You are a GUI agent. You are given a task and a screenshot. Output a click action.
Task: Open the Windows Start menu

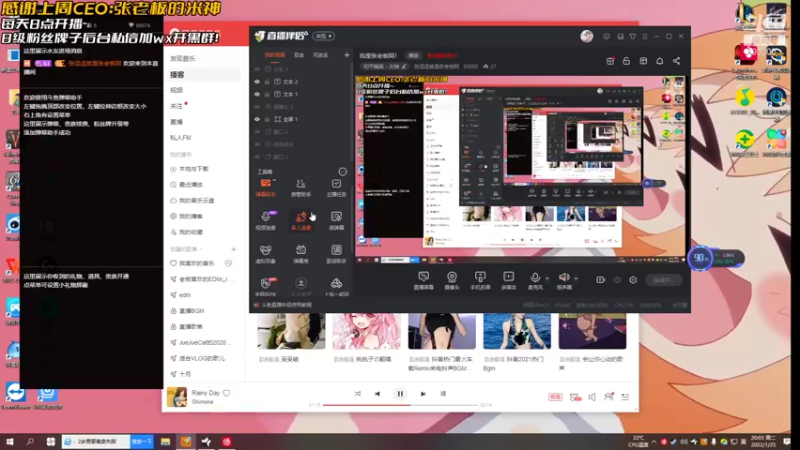tap(10, 442)
